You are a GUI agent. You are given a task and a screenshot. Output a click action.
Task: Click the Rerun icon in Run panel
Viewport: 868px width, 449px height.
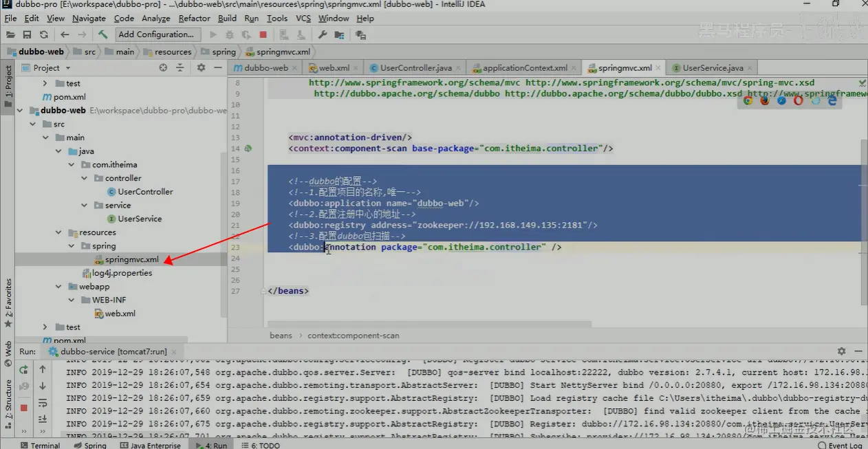pos(24,370)
